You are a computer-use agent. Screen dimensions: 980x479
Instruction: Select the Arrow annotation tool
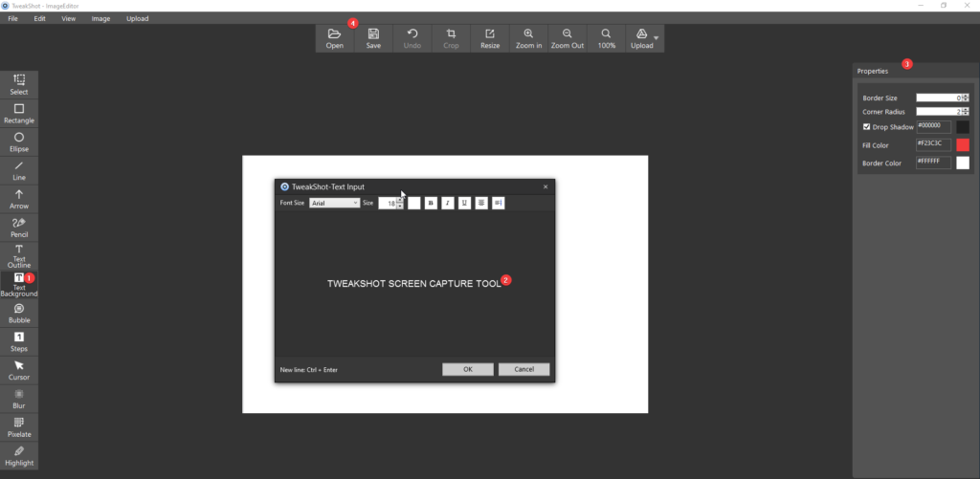click(19, 199)
